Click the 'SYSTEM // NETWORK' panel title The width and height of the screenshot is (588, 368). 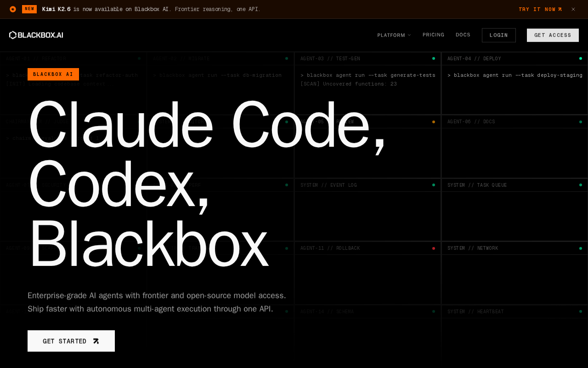coord(473,248)
